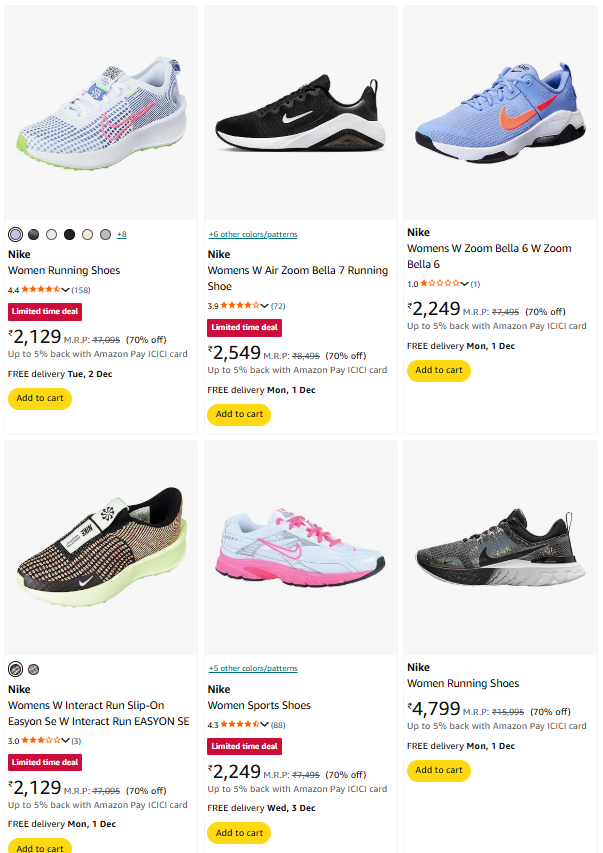Expand the rating dropdown beside the 4.4 stars
This screenshot has height=853, width=603.
[66, 290]
